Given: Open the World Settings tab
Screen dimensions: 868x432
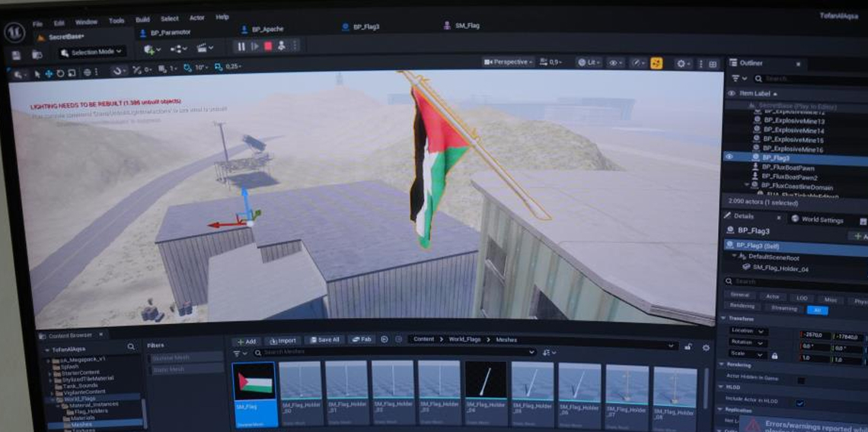Looking at the screenshot, I should pos(818,219).
